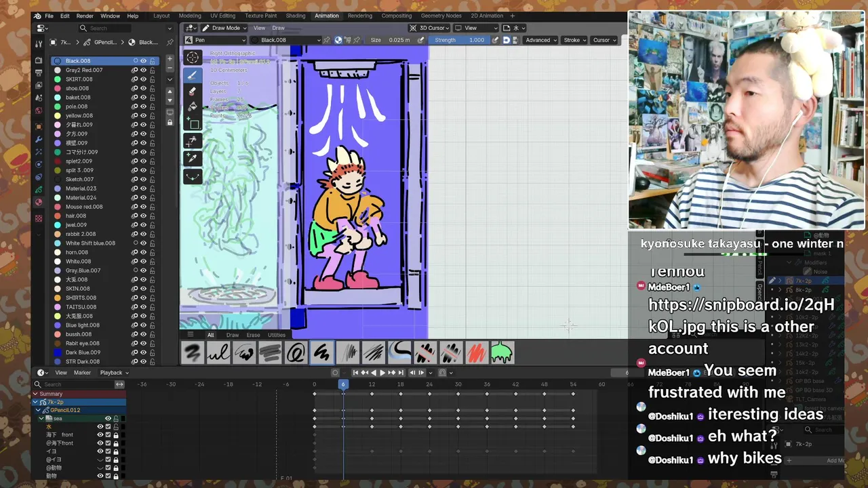868x488 pixels.
Task: Toggle onion skin for yellow.008 material
Action: click(x=134, y=115)
